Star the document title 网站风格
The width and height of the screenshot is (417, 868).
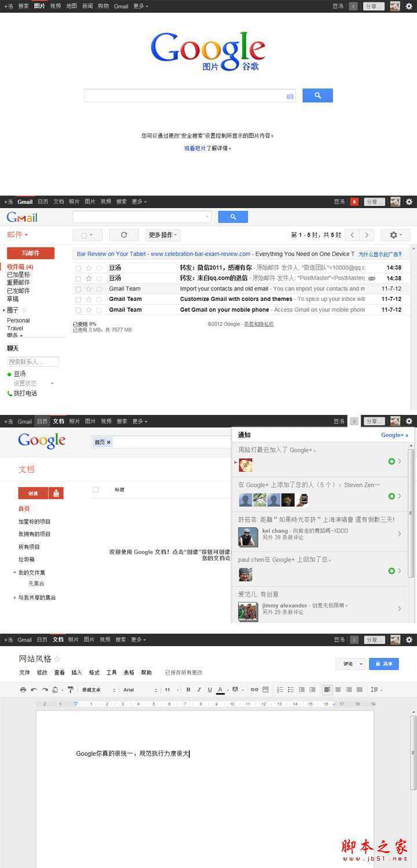[57, 659]
